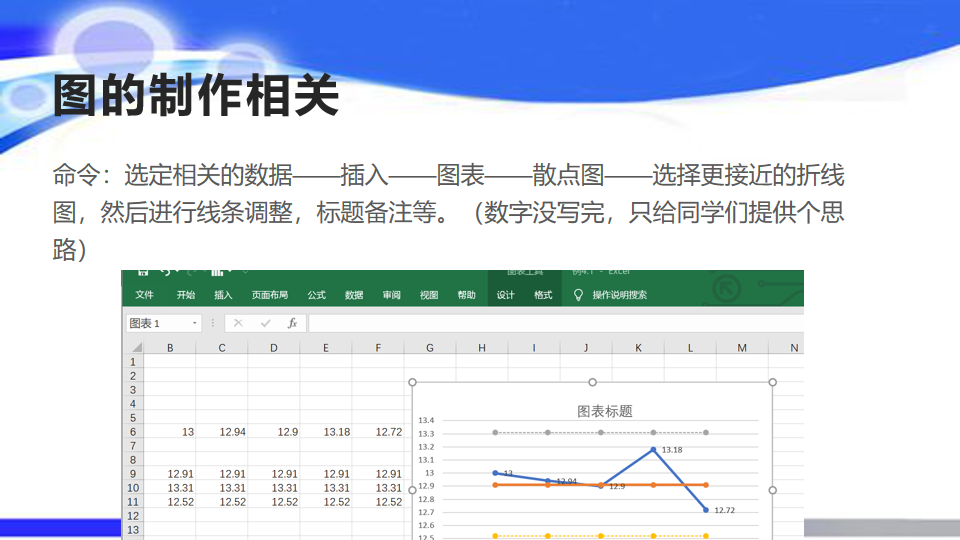Screen dimensions: 960x540
Task: Select column G header
Action: click(x=430, y=348)
